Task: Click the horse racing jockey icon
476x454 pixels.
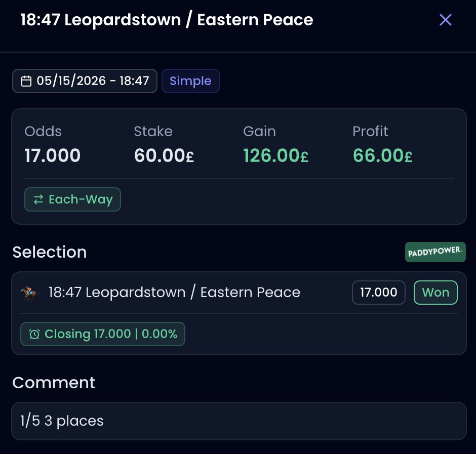Action: pyautogui.click(x=30, y=294)
